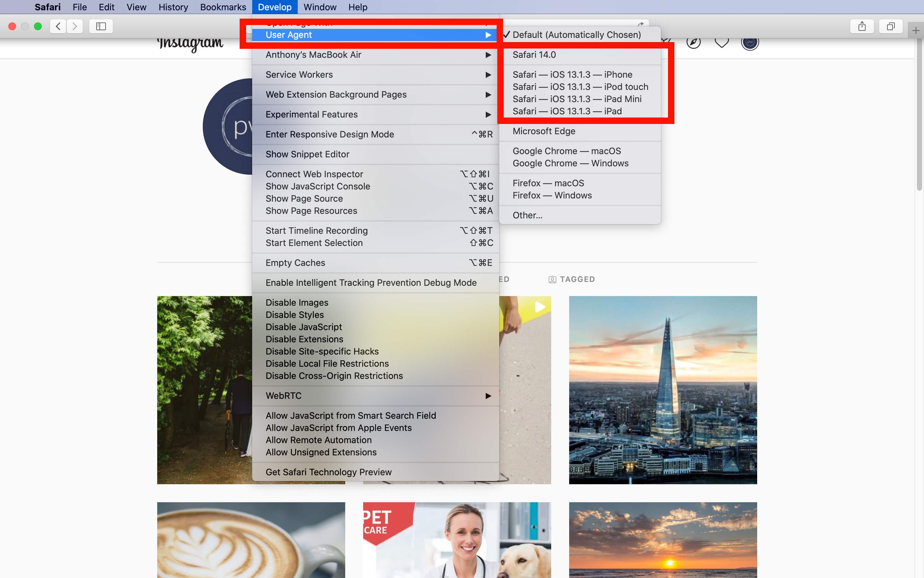Image resolution: width=924 pixels, height=578 pixels.
Task: Select Microsoft Edge user agent
Action: pyautogui.click(x=580, y=131)
